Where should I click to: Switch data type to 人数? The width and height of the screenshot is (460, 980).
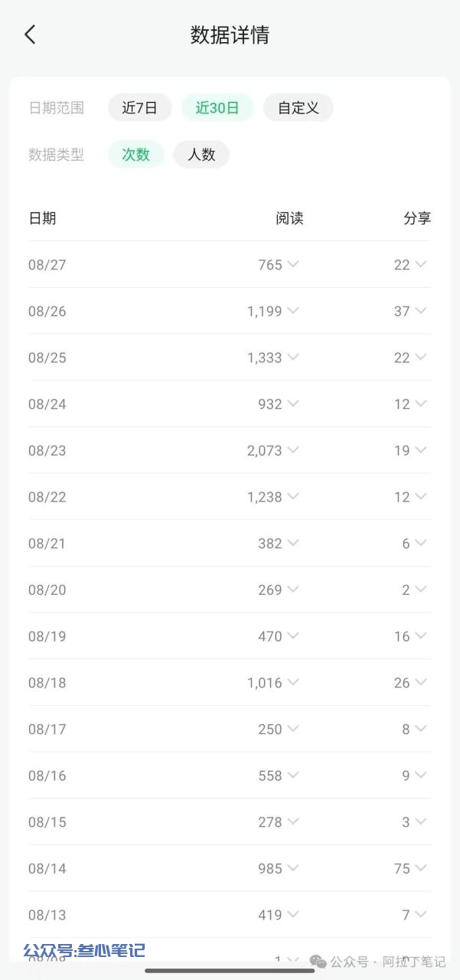[201, 155]
